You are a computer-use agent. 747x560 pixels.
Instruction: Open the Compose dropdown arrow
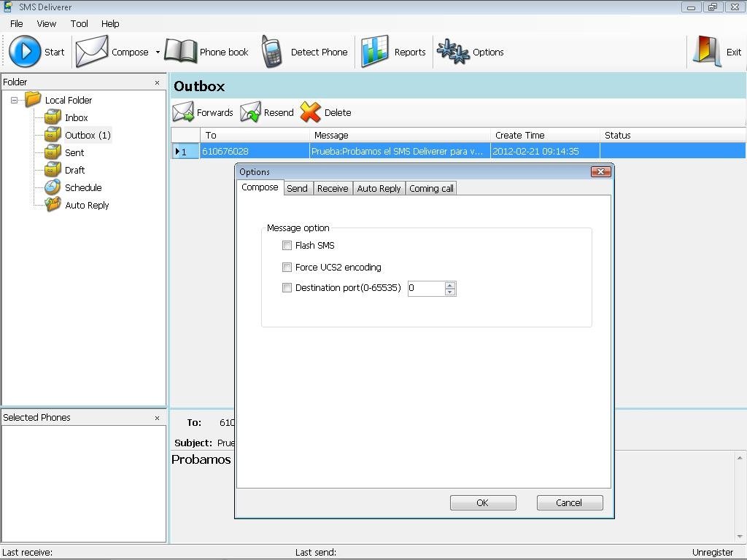pyautogui.click(x=158, y=52)
